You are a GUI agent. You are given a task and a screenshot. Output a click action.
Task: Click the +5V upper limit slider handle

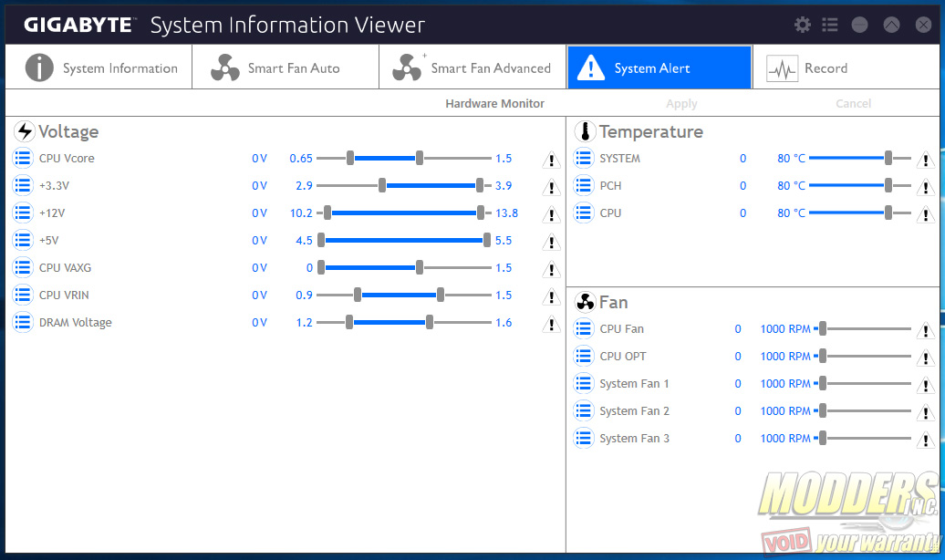[487, 241]
